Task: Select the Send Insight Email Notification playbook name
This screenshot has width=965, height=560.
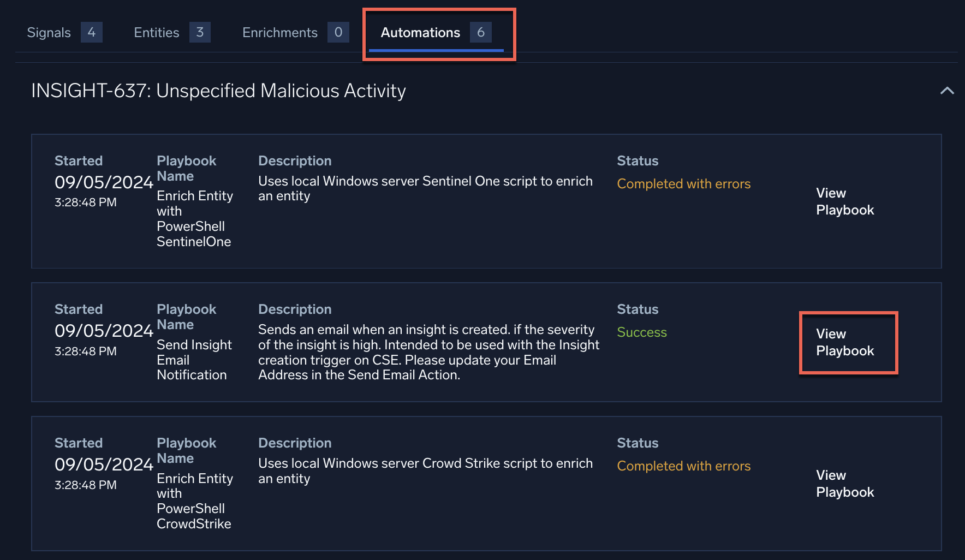Action: (x=194, y=360)
